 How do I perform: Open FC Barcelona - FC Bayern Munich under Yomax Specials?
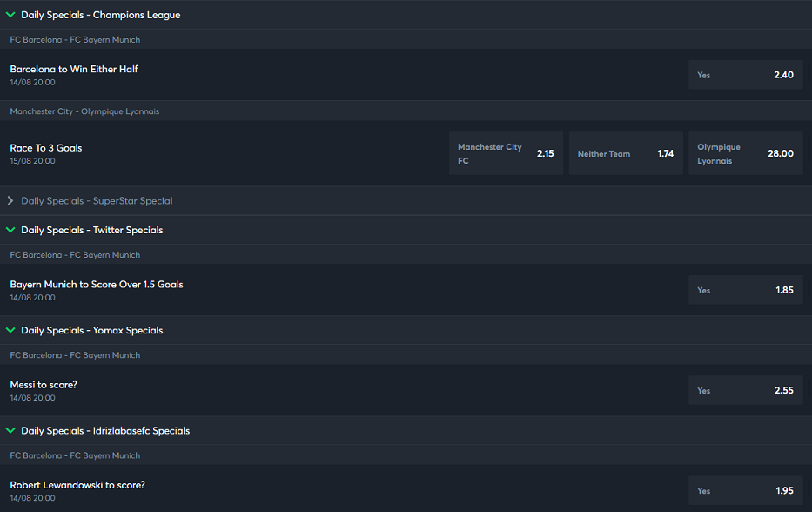point(75,355)
